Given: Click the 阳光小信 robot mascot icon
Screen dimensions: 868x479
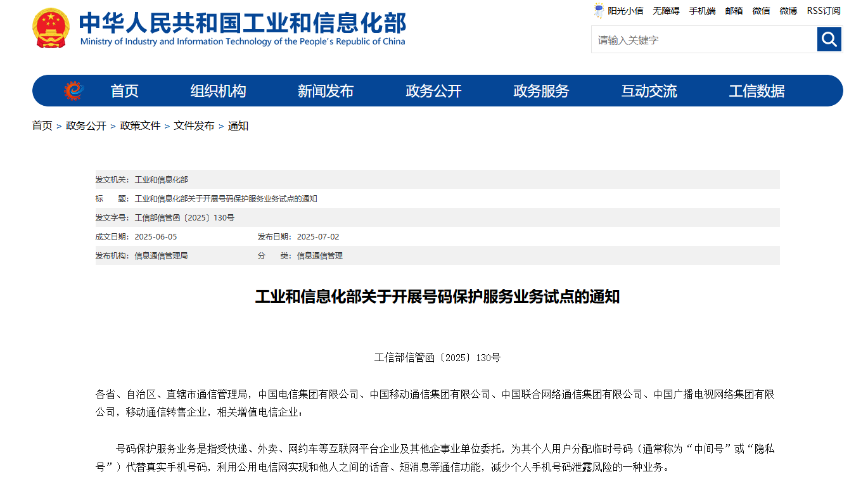Looking at the screenshot, I should point(599,10).
